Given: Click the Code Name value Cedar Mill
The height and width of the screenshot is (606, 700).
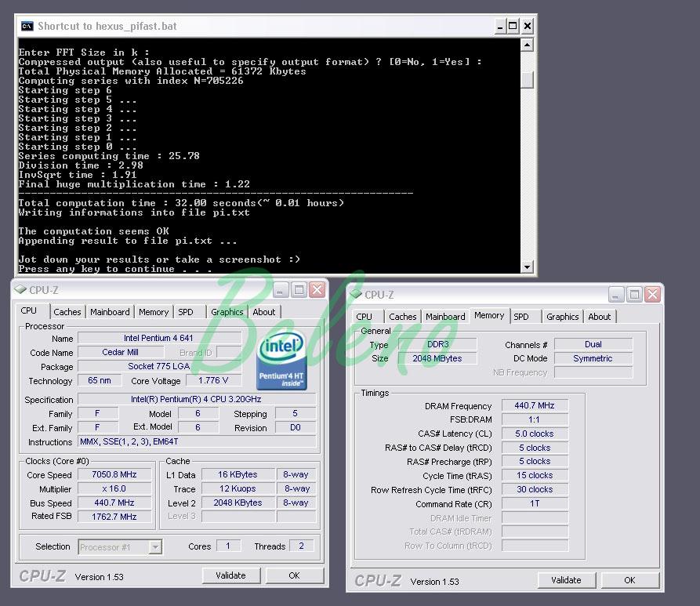Looking at the screenshot, I should [120, 352].
